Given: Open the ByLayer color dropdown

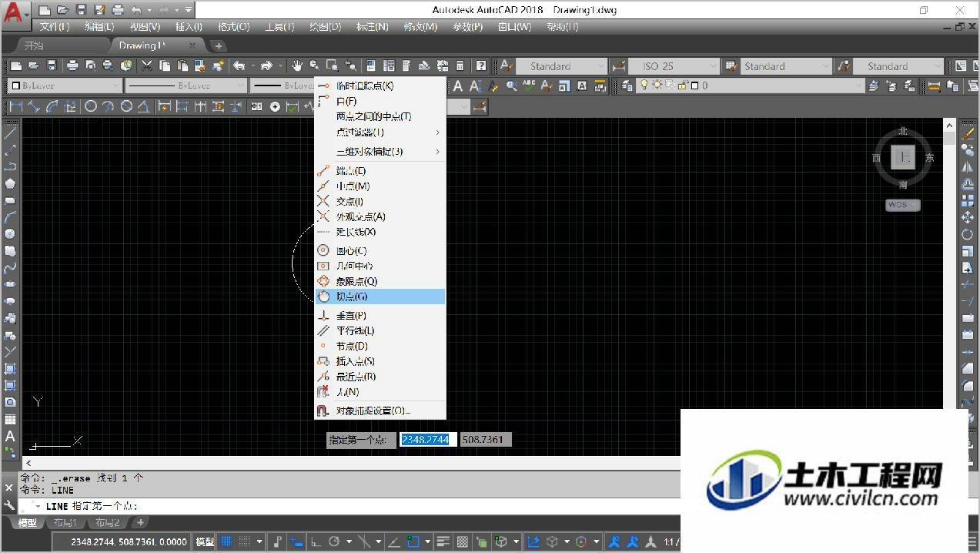Looking at the screenshot, I should [x=65, y=85].
